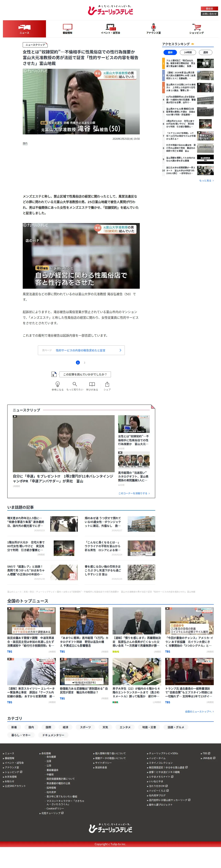Screen dimensions: 221x868
Task: Open national news トランプ氏 過去最長の一般教書演説
Action: [x=189, y=681]
